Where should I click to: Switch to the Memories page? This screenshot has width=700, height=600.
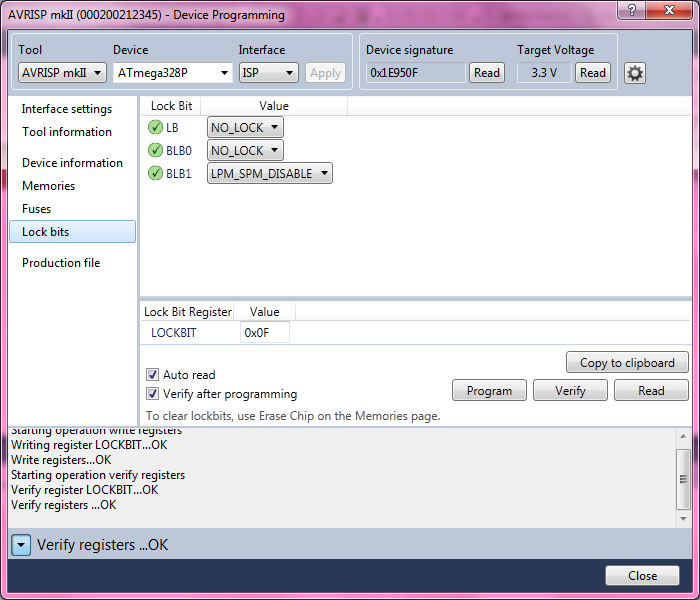click(48, 186)
